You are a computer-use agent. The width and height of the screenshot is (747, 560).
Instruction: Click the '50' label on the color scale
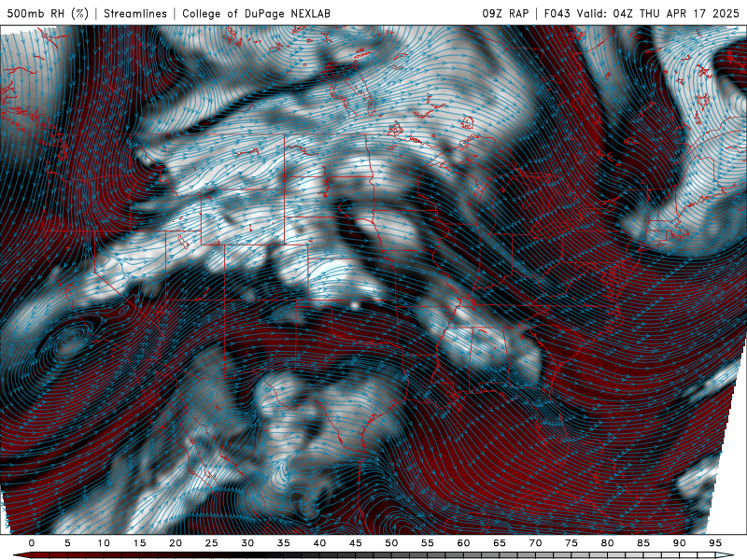pyautogui.click(x=391, y=543)
